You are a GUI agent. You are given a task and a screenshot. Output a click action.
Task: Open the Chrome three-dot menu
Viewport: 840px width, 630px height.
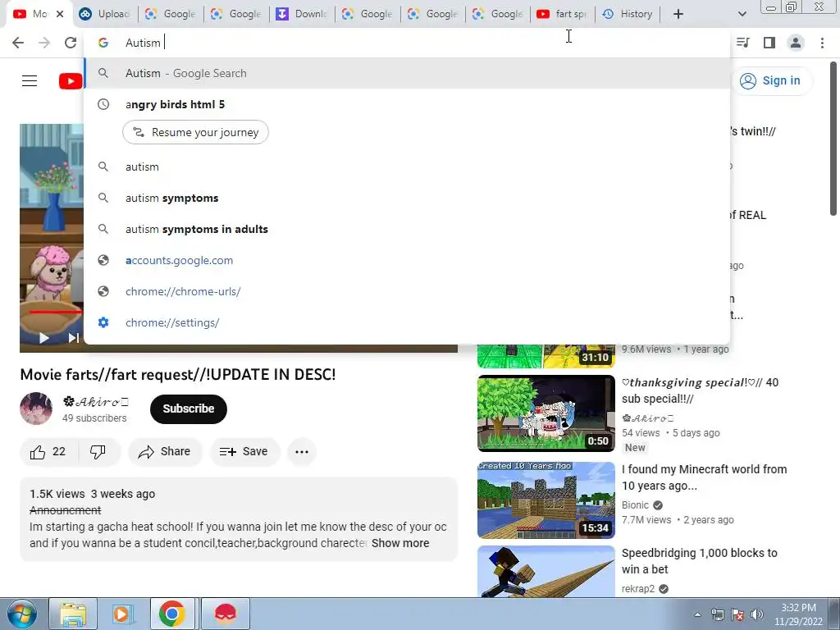coord(822,43)
